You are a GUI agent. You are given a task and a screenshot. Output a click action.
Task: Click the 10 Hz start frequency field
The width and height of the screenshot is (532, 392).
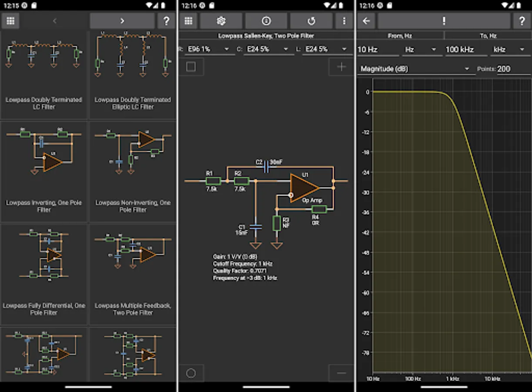377,50
